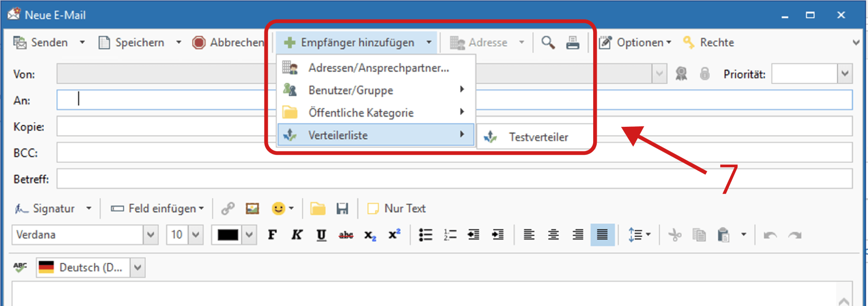The height and width of the screenshot is (306, 868).
Task: Open the Priorität dropdown
Action: (x=845, y=73)
